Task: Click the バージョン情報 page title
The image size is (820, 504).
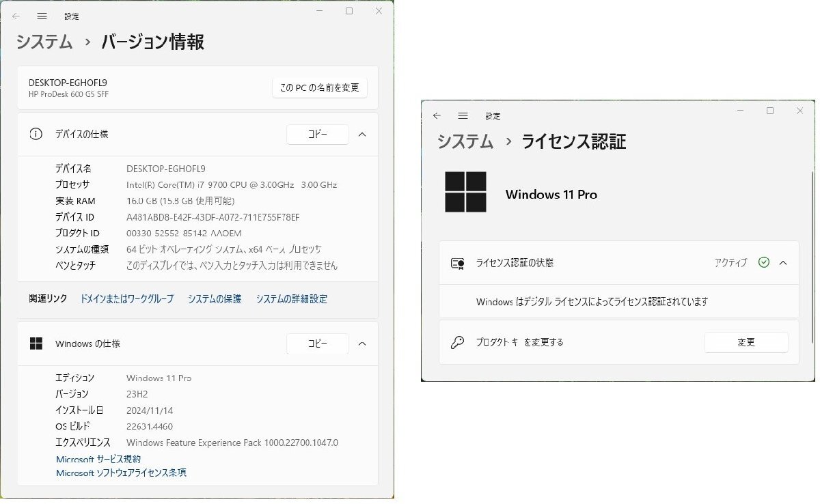Action: 152,42
